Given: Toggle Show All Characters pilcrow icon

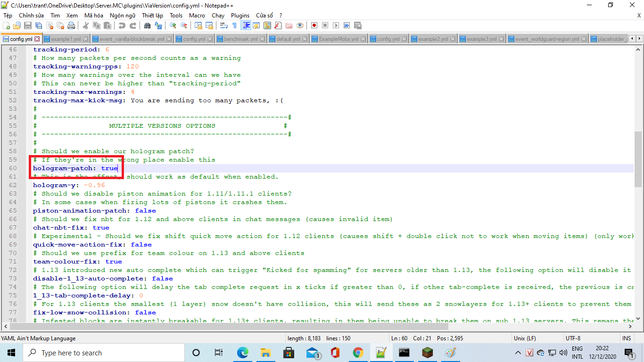Looking at the screenshot, I should tap(234, 25).
